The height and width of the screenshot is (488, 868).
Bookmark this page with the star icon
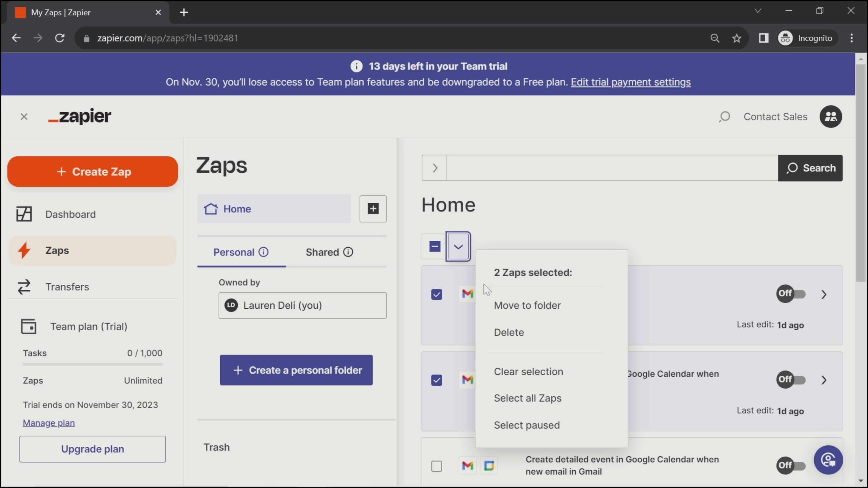737,38
